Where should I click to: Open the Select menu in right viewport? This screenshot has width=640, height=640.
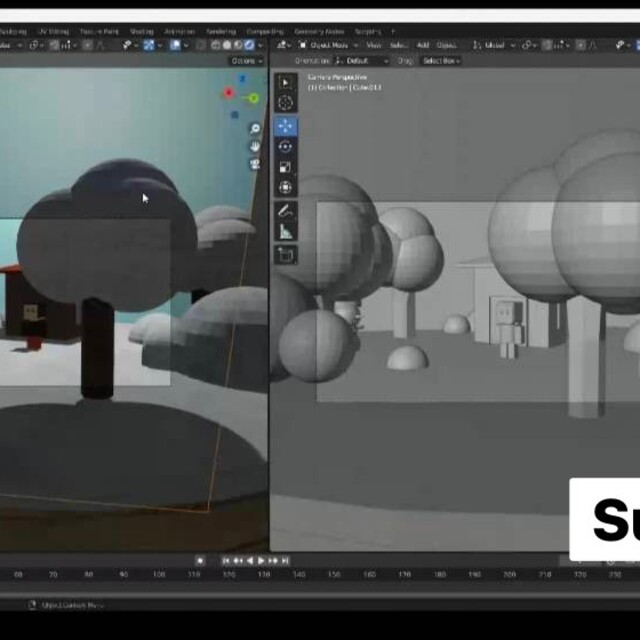point(398,45)
